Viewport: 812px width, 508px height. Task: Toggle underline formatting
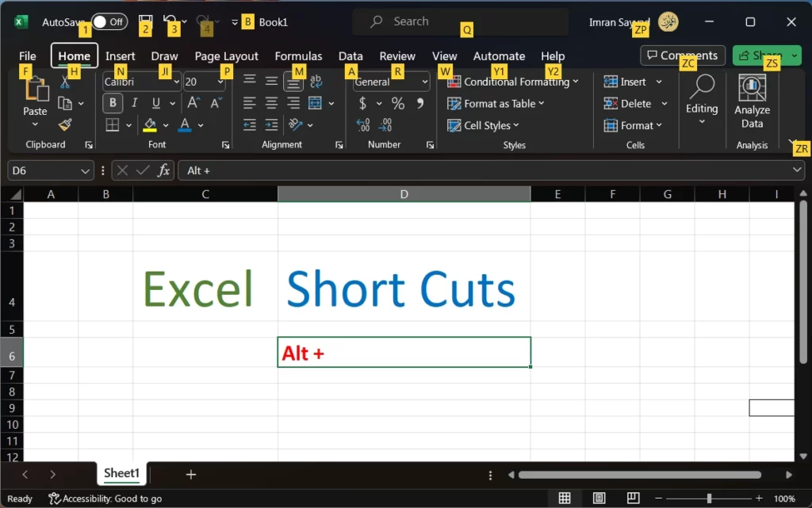[156, 103]
